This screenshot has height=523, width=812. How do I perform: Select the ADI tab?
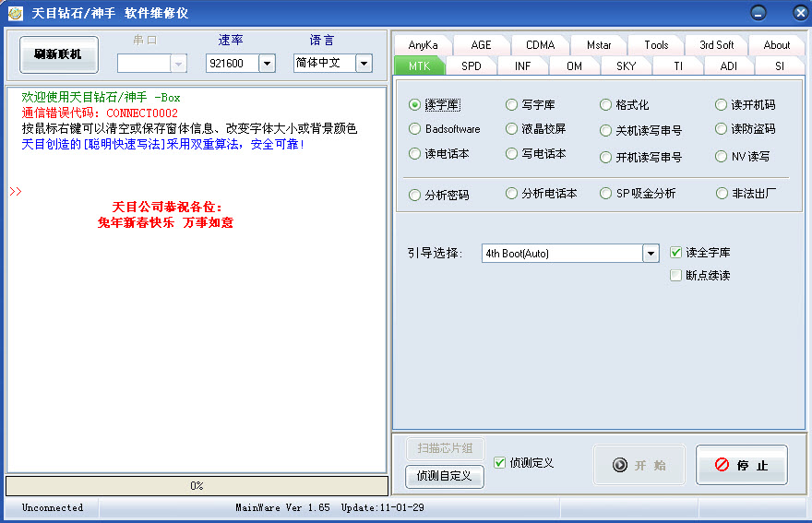pos(729,65)
